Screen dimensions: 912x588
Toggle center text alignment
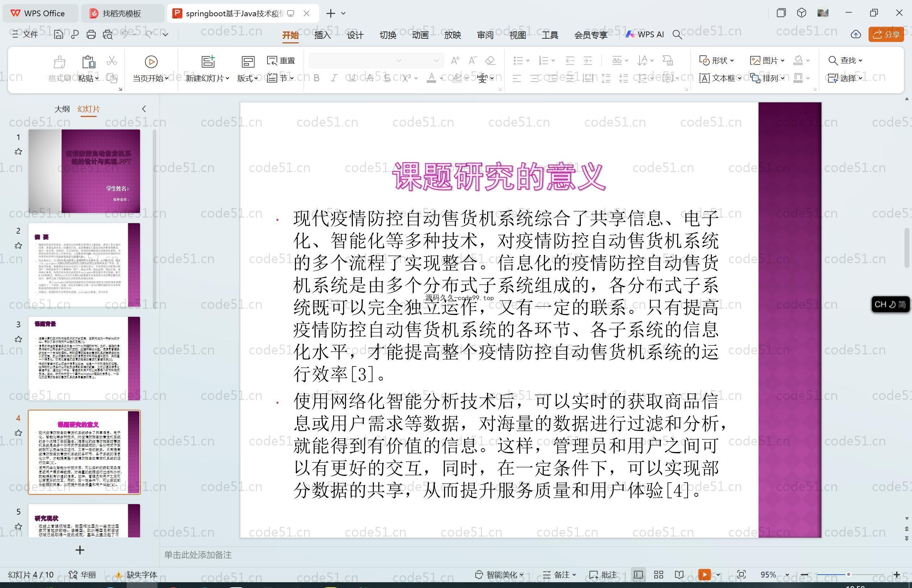coord(534,79)
